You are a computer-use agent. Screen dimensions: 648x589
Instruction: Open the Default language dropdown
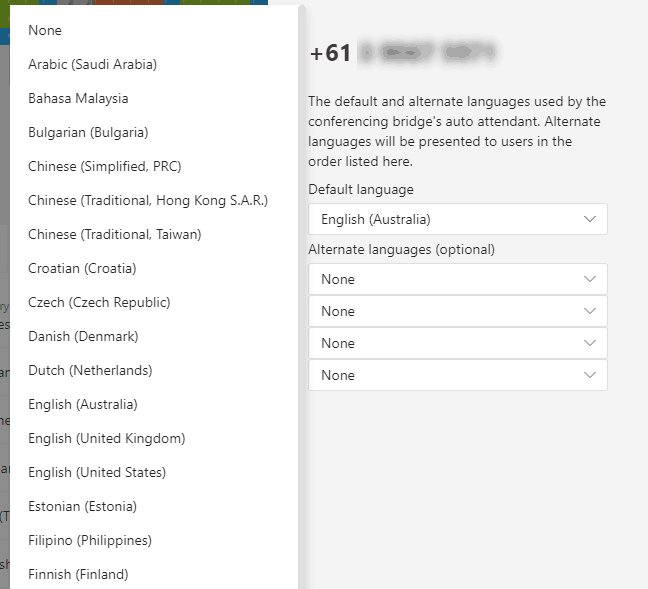[x=457, y=219]
